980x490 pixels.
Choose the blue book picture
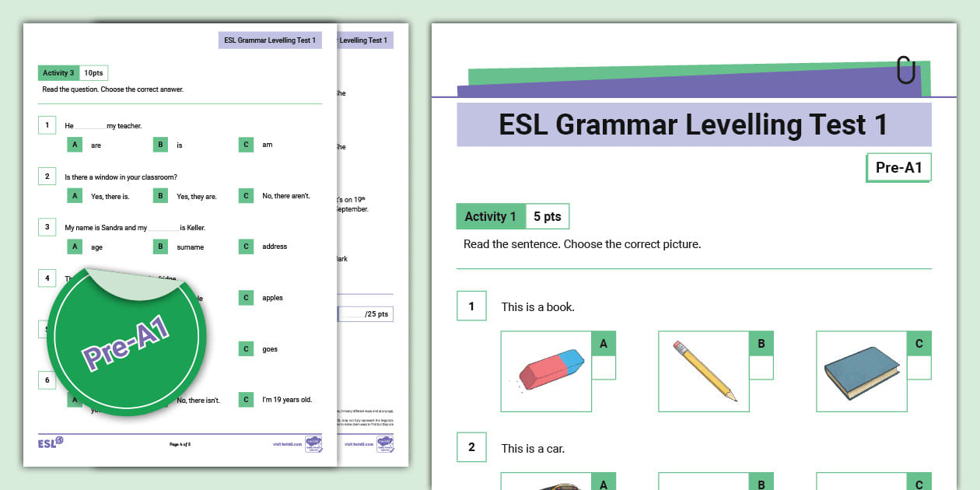[861, 372]
